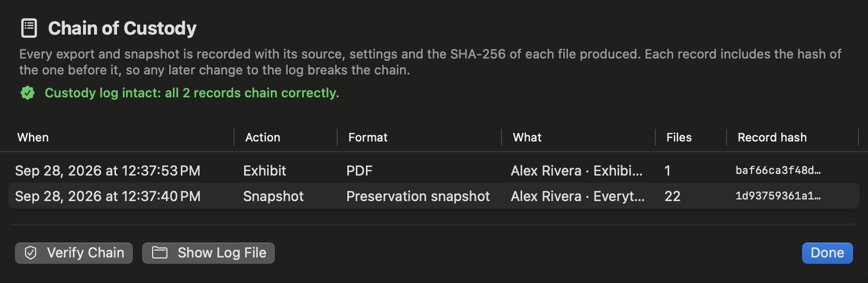Screen dimensions: 868x283
Task: Click the Alex Rivera · Exhibi… cell
Action: tap(577, 171)
